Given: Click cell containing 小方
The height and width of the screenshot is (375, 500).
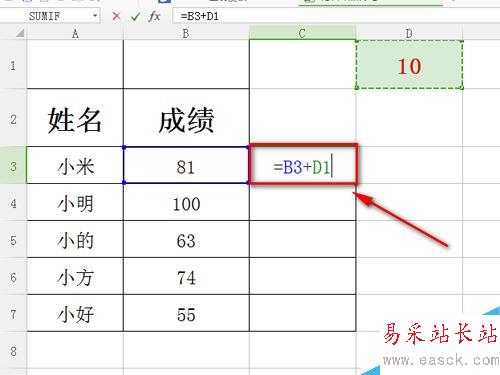Looking at the screenshot, I should (75, 276).
